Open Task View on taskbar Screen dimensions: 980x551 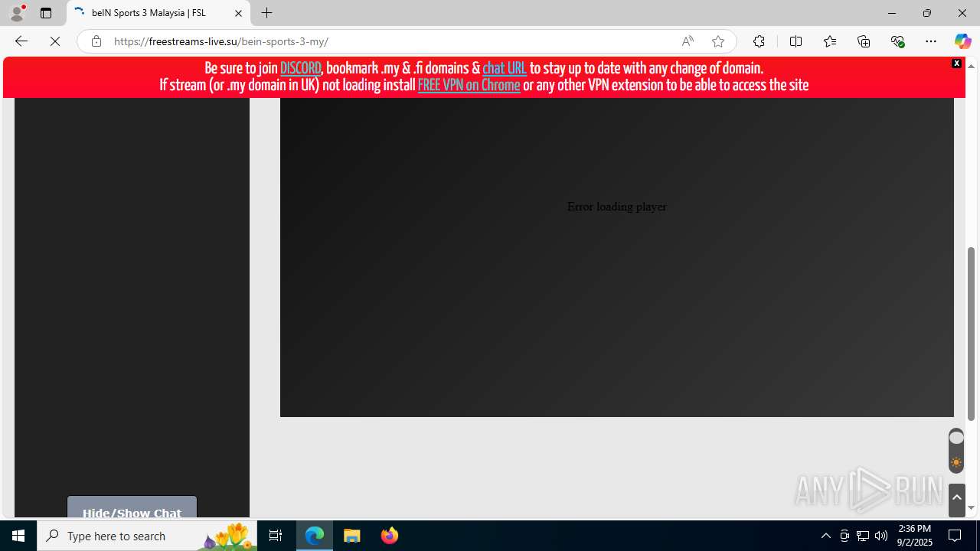(x=276, y=536)
